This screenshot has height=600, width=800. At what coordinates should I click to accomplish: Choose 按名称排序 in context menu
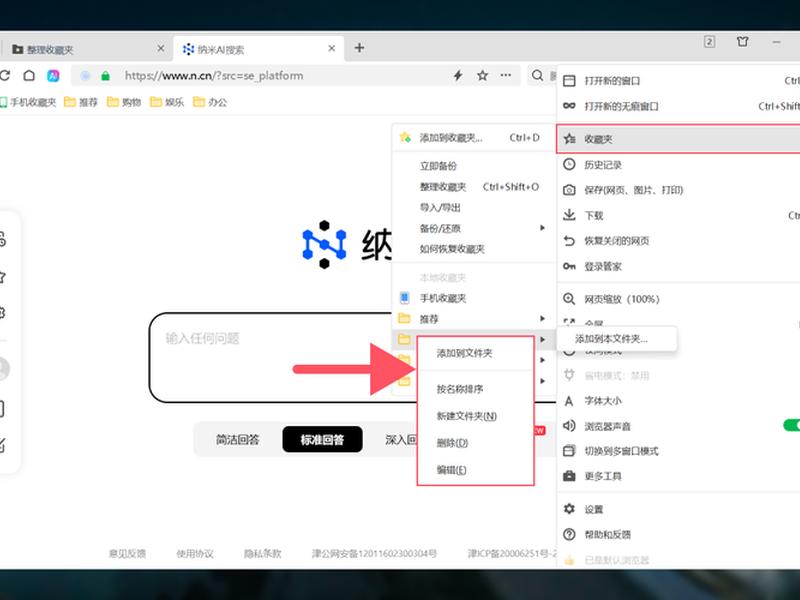tap(476, 389)
